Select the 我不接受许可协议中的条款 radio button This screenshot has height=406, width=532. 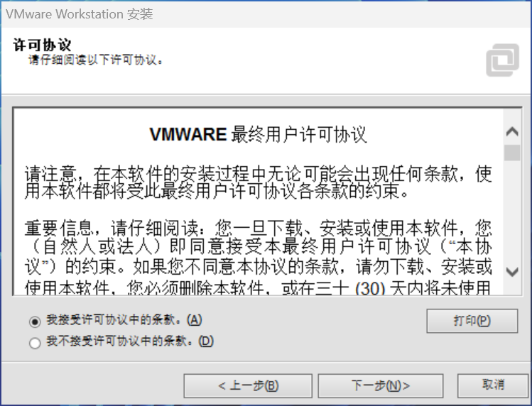pos(35,343)
